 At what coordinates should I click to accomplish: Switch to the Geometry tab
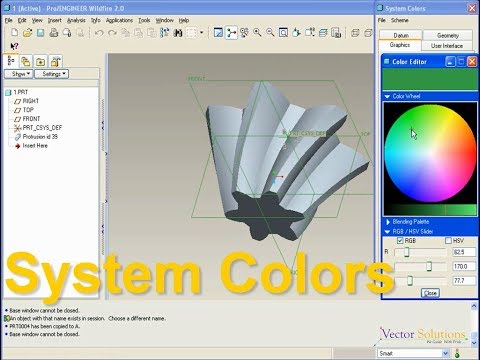(x=448, y=35)
